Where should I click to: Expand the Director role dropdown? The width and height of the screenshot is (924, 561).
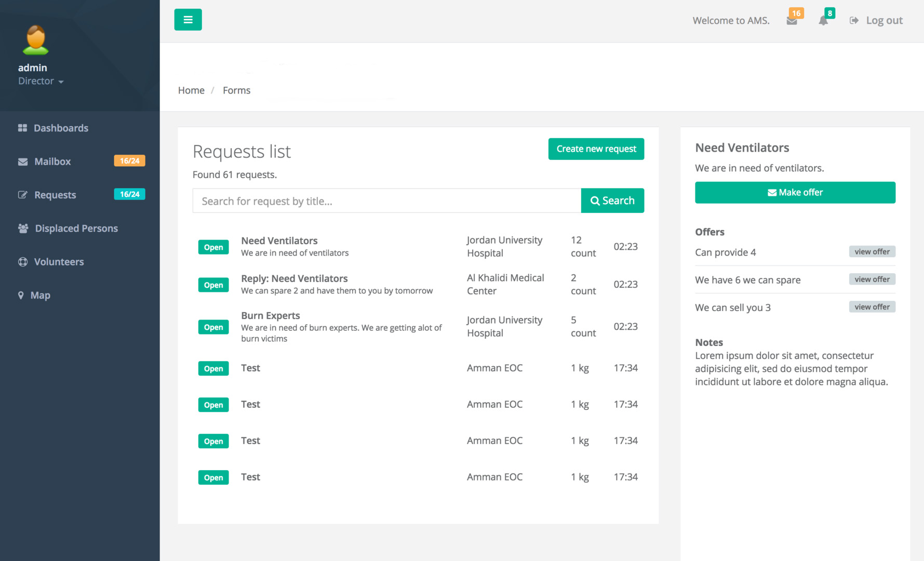[41, 81]
